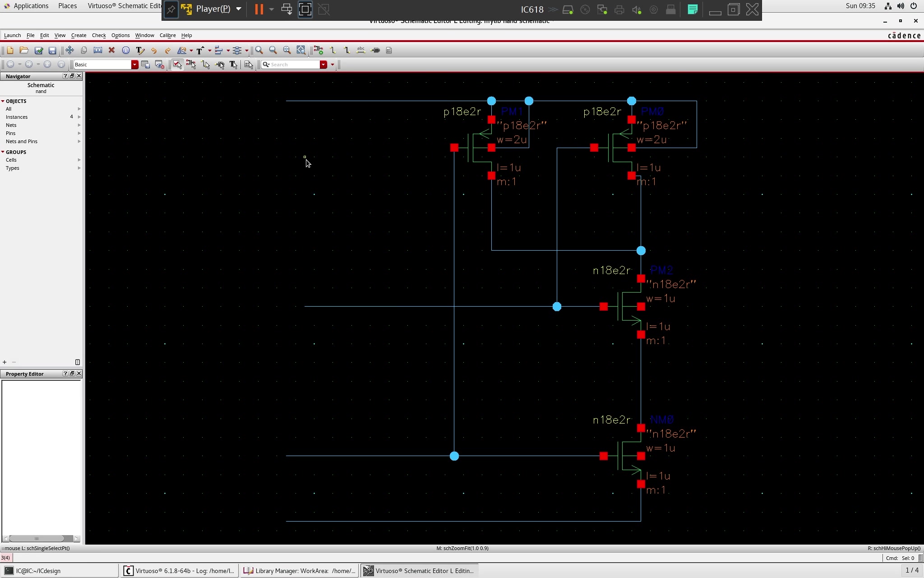The width and height of the screenshot is (924, 578).
Task: Click the Create Wire Name abc icon
Action: (x=360, y=50)
